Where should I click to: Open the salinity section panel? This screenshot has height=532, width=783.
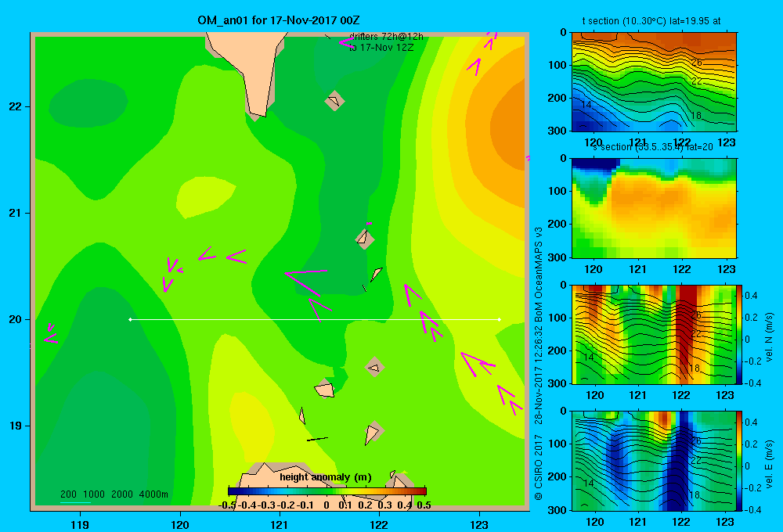(654, 208)
